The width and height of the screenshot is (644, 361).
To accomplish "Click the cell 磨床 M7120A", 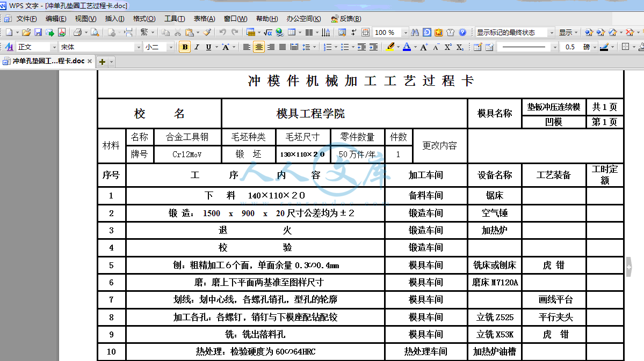I will pyautogui.click(x=495, y=283).
